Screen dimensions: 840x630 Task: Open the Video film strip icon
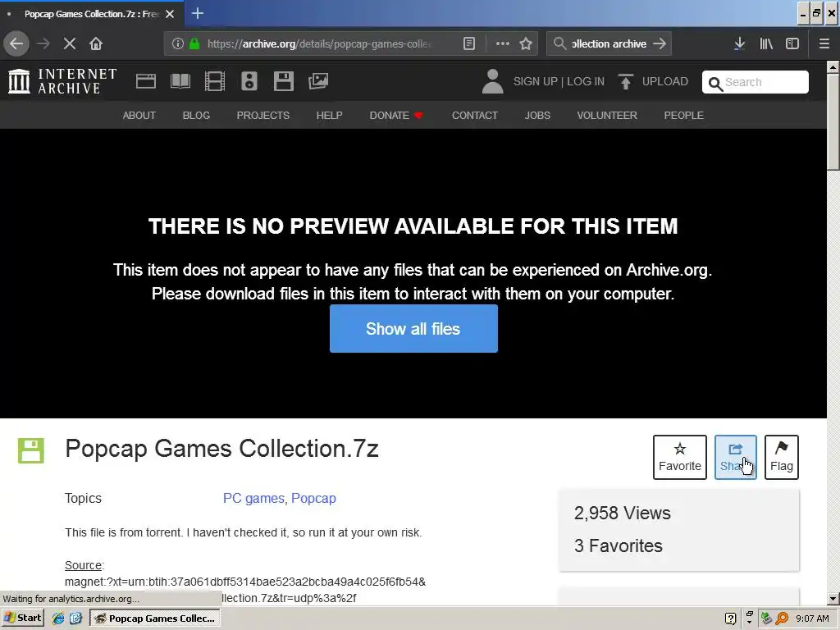click(x=215, y=81)
